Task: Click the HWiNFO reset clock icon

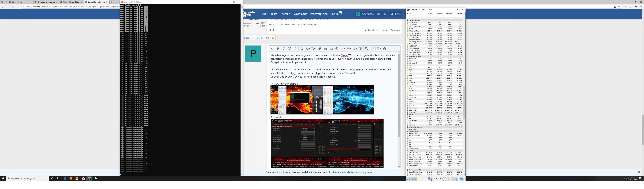Action: [444, 179]
